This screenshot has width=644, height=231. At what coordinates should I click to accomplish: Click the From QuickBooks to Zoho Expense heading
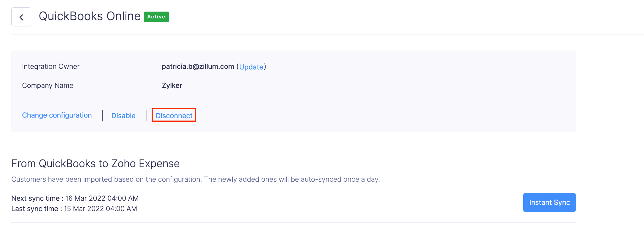(x=95, y=164)
